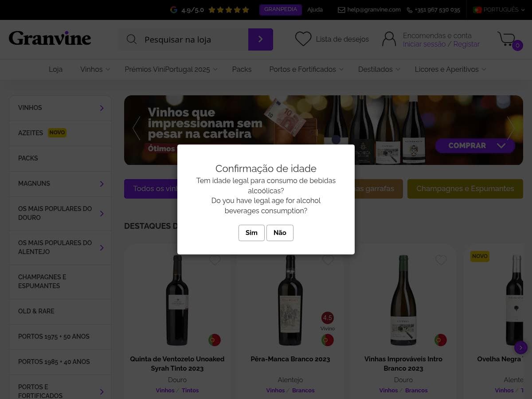The width and height of the screenshot is (532, 399).
Task: Toggle wishlist heart on Pêra-Manca Branco 2023
Action: click(328, 260)
